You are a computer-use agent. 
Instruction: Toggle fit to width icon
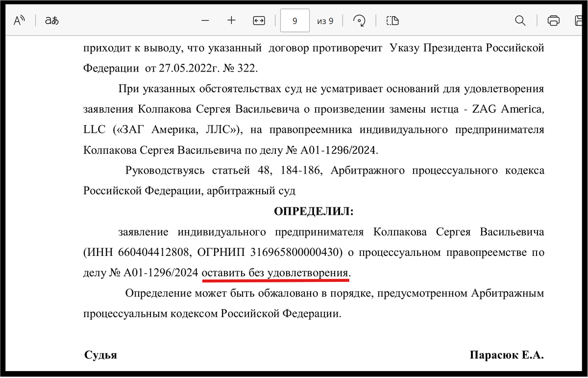[x=259, y=21]
